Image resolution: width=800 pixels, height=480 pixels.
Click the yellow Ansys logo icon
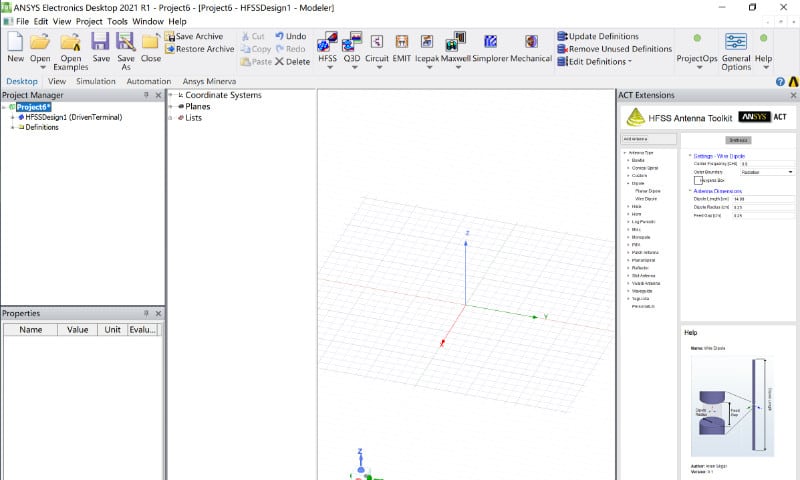(793, 82)
